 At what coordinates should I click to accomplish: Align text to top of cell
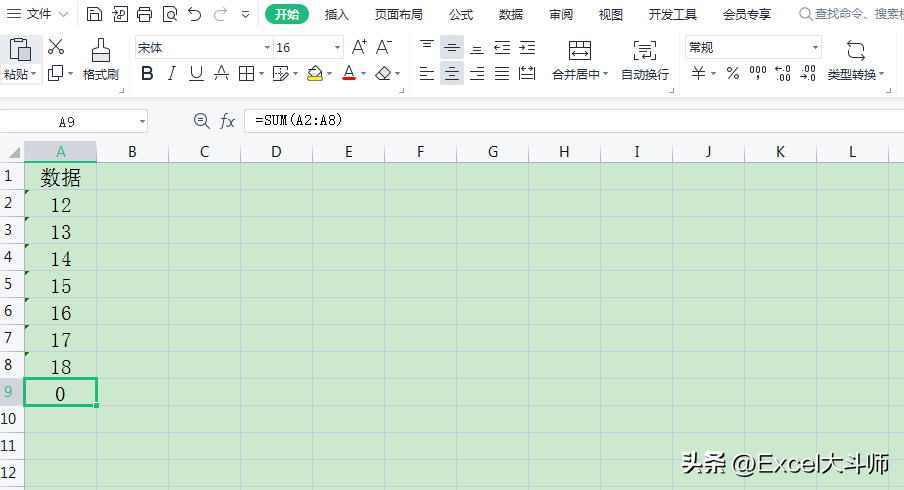(427, 47)
